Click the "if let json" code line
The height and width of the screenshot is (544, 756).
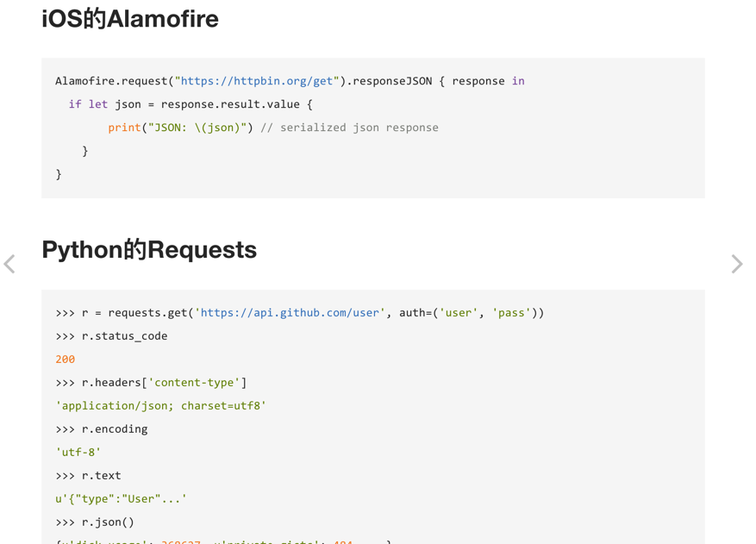(x=191, y=104)
